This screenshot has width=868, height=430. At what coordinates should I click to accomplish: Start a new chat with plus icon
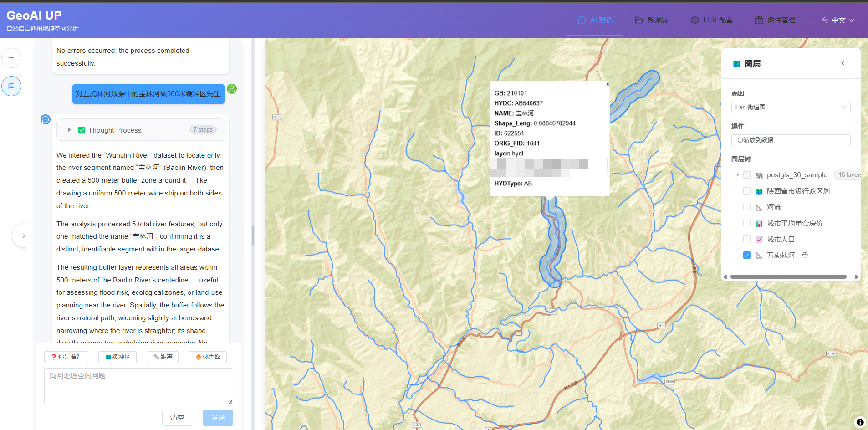point(11,58)
